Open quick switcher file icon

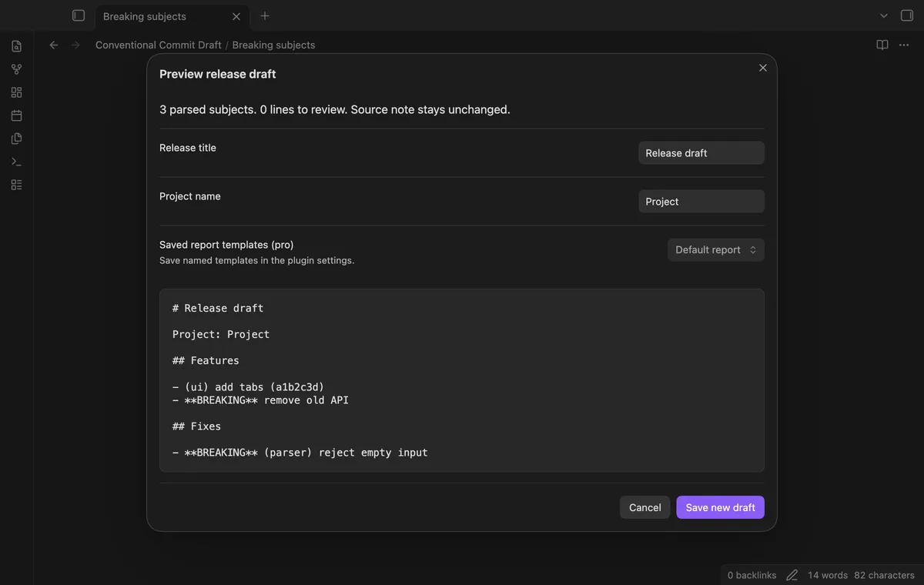pyautogui.click(x=17, y=46)
